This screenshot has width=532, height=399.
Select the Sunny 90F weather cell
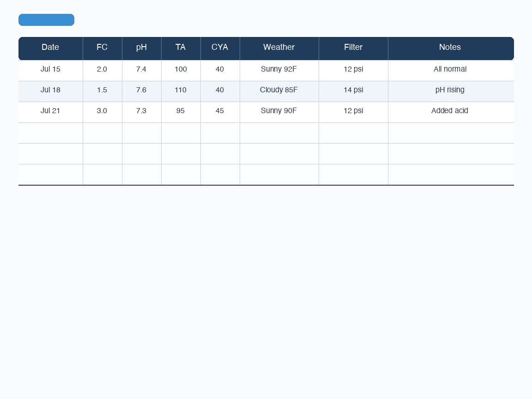279,112
